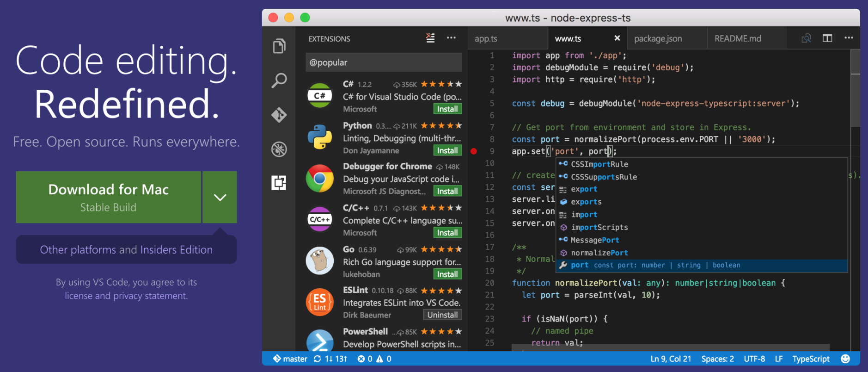868x372 pixels.
Task: Click Ln 9, Col 21 cursor position
Action: point(671,359)
